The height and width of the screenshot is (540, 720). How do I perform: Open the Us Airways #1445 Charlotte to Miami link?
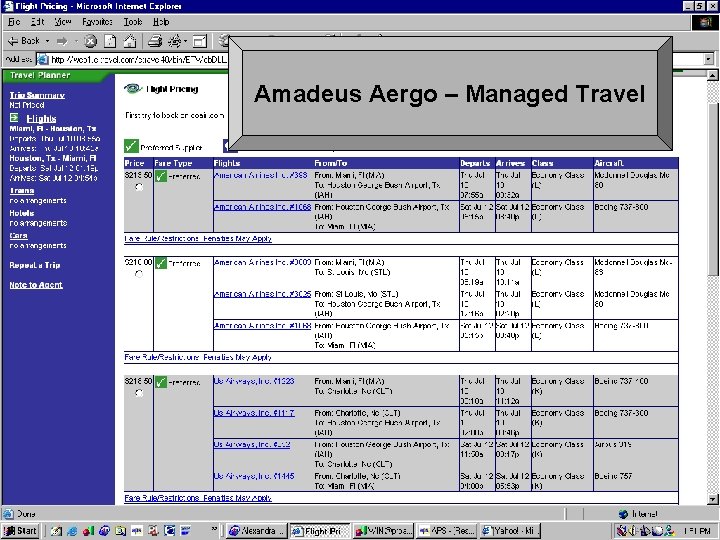(254, 476)
